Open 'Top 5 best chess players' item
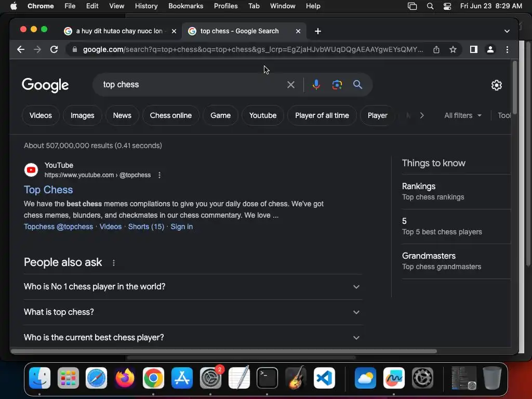This screenshot has width=532, height=399. [x=456, y=227]
